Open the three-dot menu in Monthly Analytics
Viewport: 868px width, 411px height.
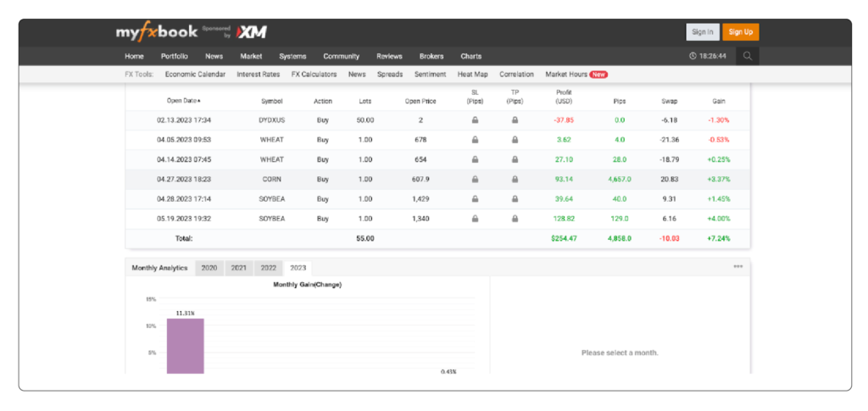click(x=737, y=267)
